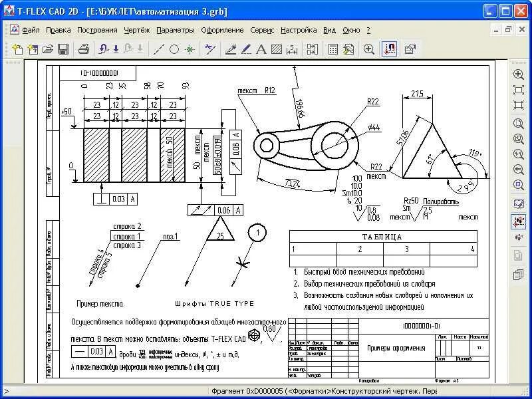Select the graphic line drawing tool
The image size is (532, 399).
(231, 49)
